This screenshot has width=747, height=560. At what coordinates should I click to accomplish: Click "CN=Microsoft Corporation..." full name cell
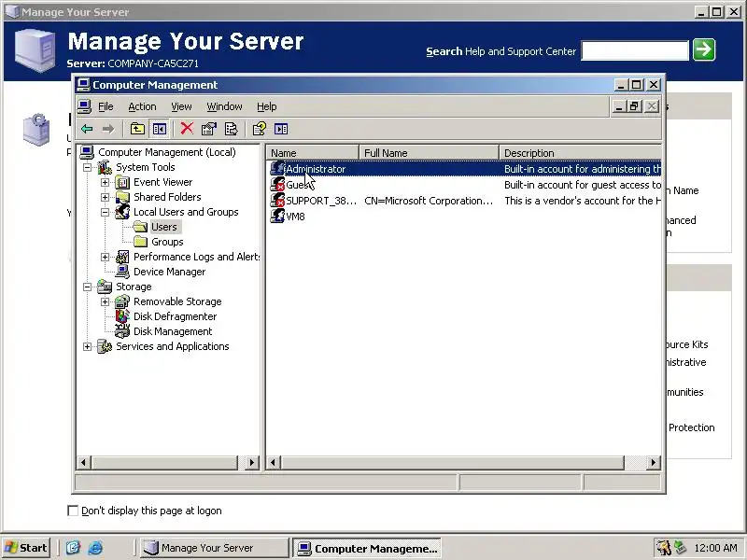[429, 201]
